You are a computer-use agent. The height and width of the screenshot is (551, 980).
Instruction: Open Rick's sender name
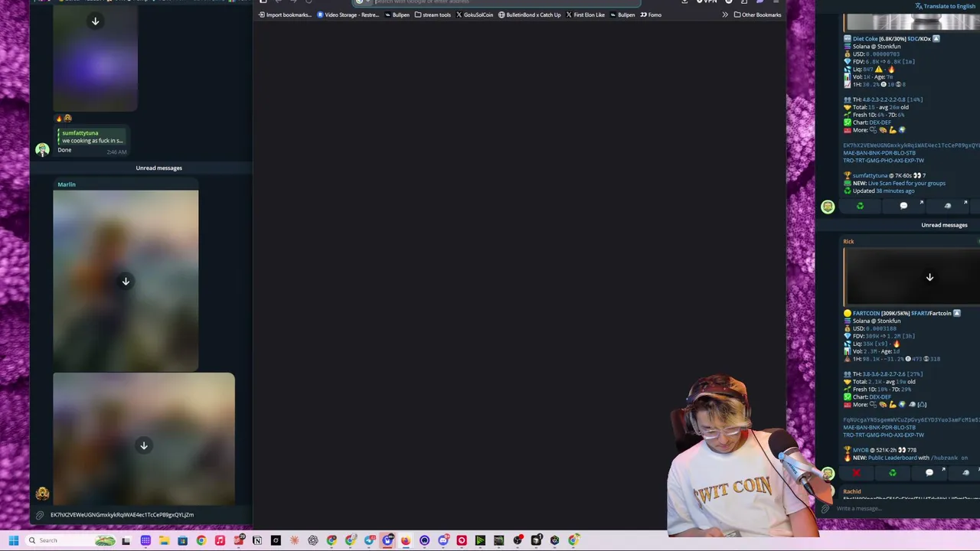pyautogui.click(x=848, y=242)
